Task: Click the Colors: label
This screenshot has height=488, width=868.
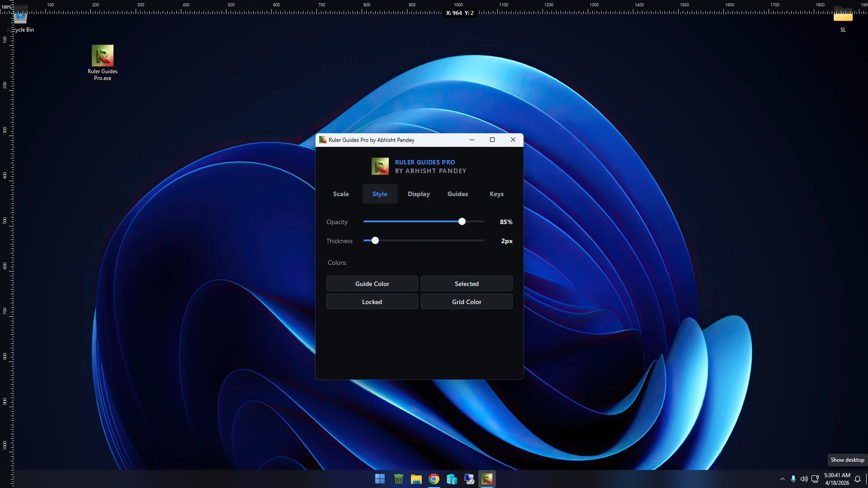Action: (x=337, y=263)
